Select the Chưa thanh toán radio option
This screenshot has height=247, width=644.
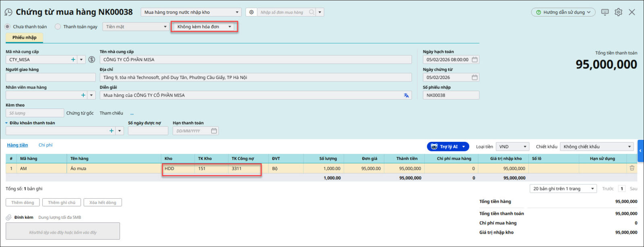point(8,27)
